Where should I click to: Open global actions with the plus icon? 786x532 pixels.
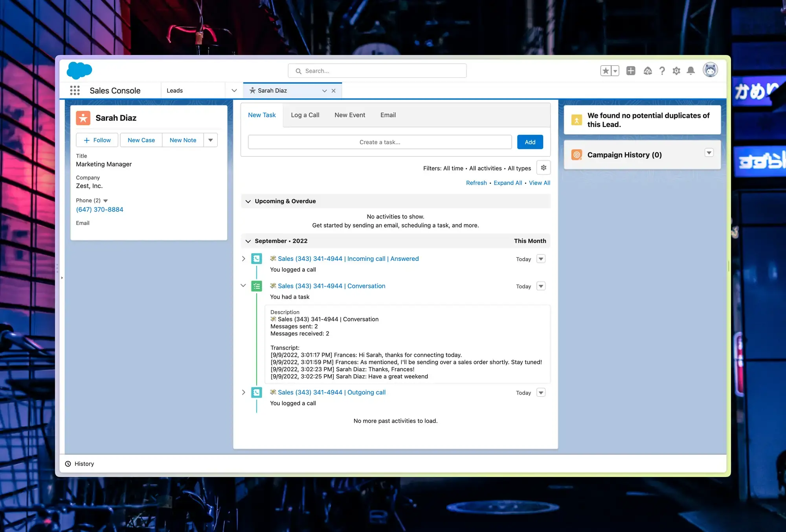click(631, 71)
